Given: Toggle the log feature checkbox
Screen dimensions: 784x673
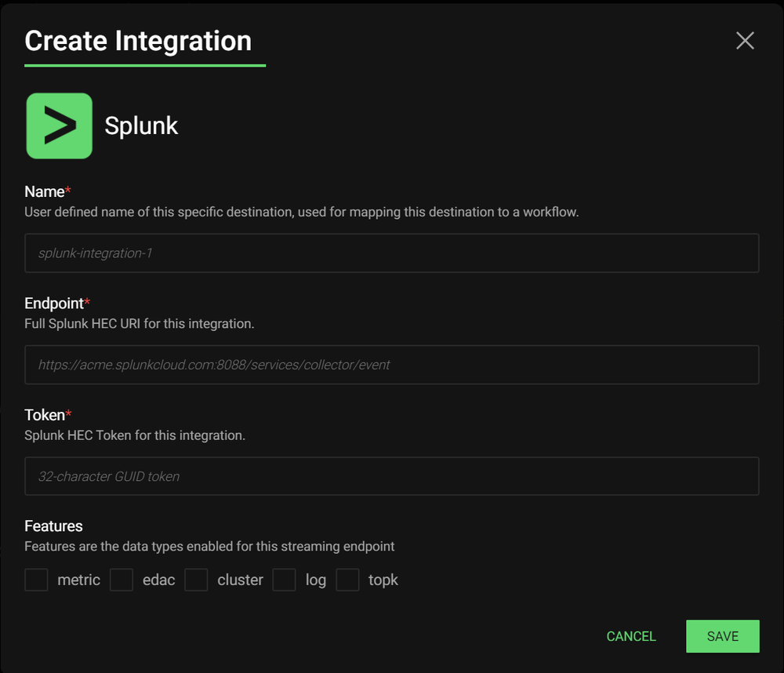Looking at the screenshot, I should click(x=284, y=580).
